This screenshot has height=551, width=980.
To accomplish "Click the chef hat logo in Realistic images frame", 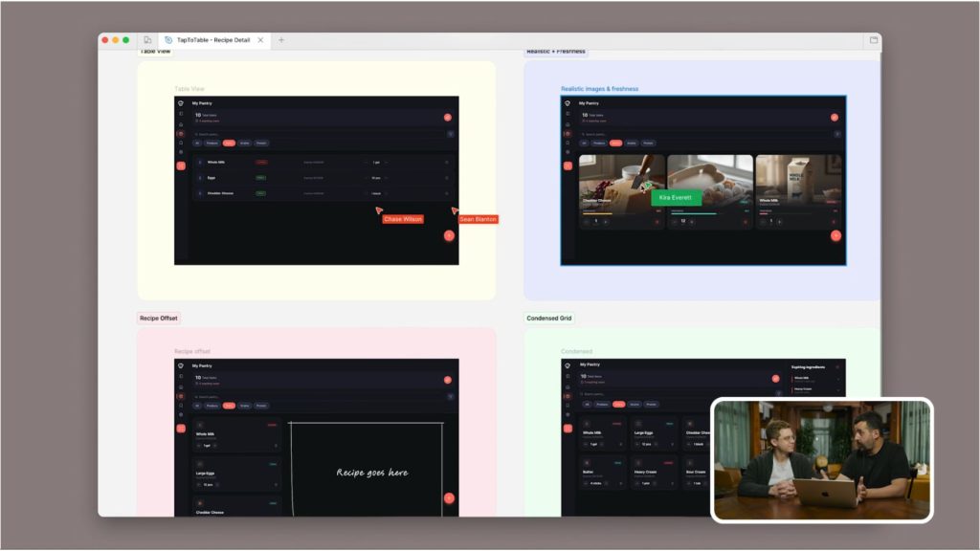I will click(568, 103).
